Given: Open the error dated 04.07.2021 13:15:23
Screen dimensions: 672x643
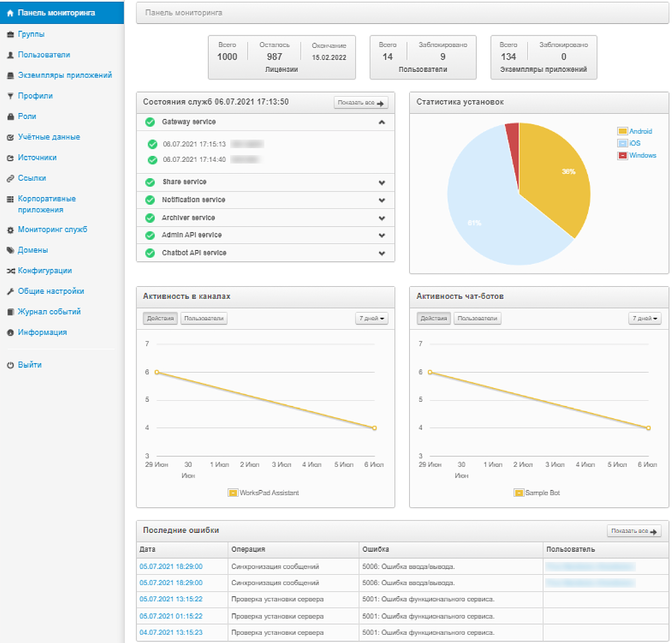Looking at the screenshot, I should pos(171,632).
